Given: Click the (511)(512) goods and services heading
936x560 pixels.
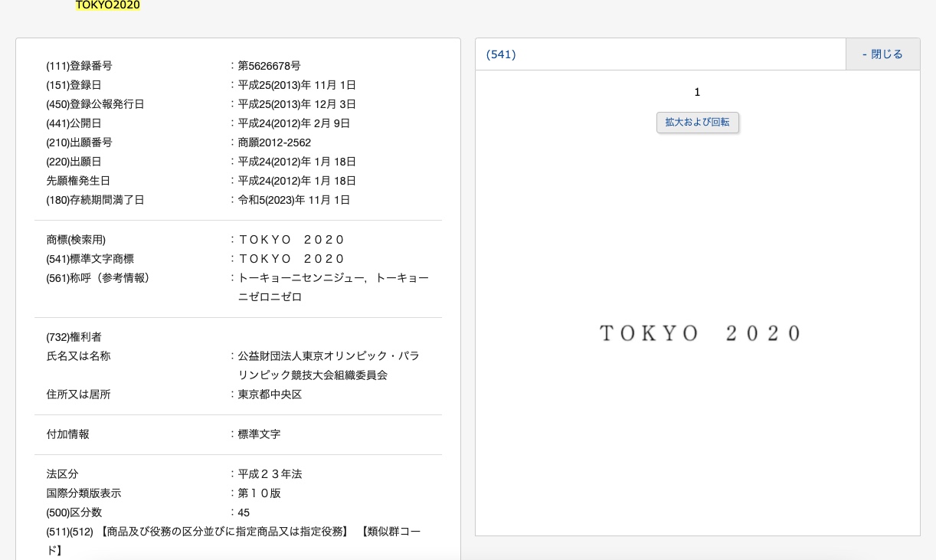Looking at the screenshot, I should (x=234, y=541).
